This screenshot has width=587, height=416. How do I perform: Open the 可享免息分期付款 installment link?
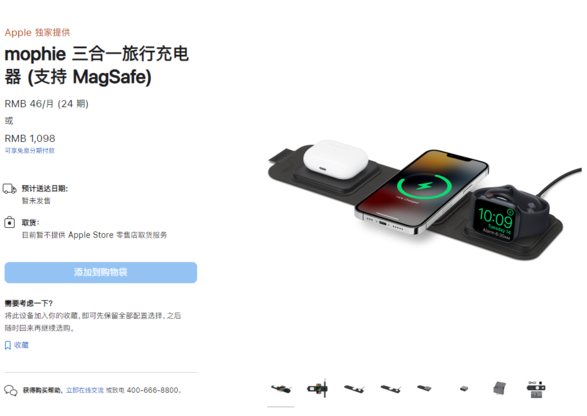pos(30,151)
